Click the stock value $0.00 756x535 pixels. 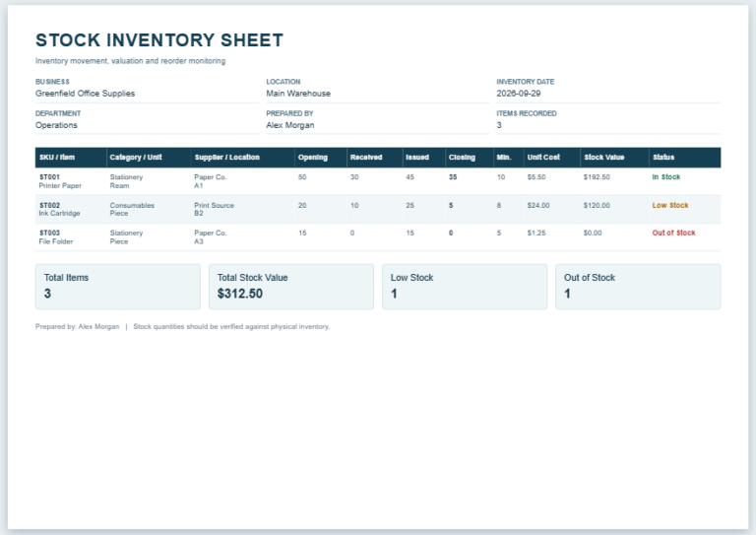593,233
